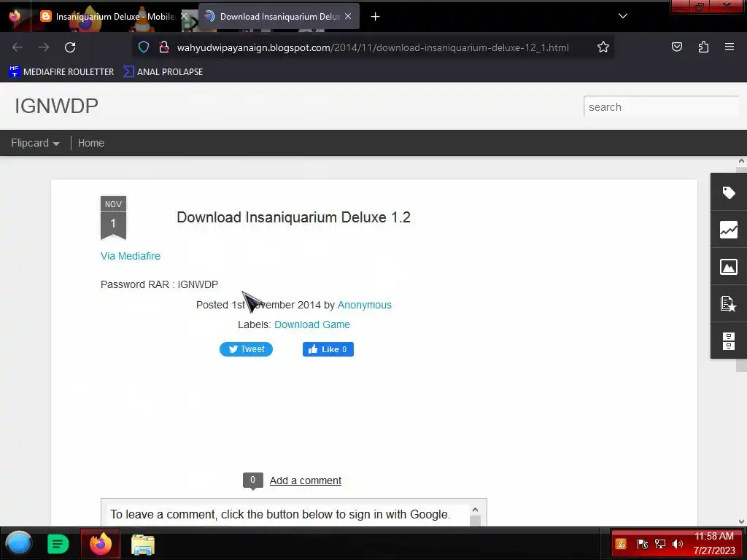The height and width of the screenshot is (560, 747).
Task: Close the Insaniquarium Deluxe - Mobile tab
Action: (184, 16)
